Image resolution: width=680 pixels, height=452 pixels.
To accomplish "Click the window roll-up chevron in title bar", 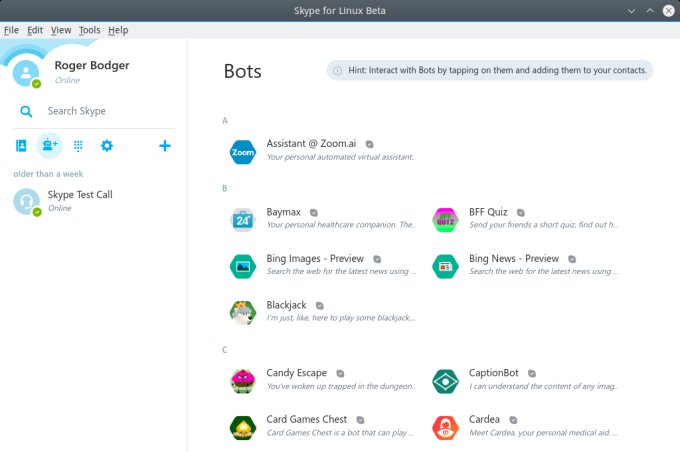I will pyautogui.click(x=650, y=10).
